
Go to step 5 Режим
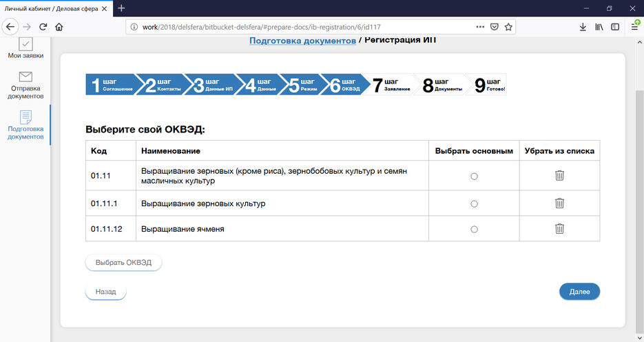click(x=302, y=85)
